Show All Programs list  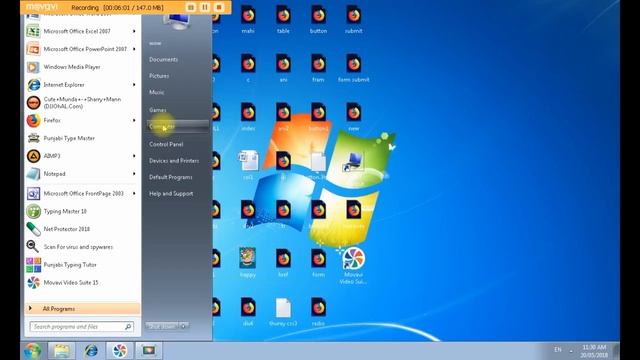[x=82, y=309]
